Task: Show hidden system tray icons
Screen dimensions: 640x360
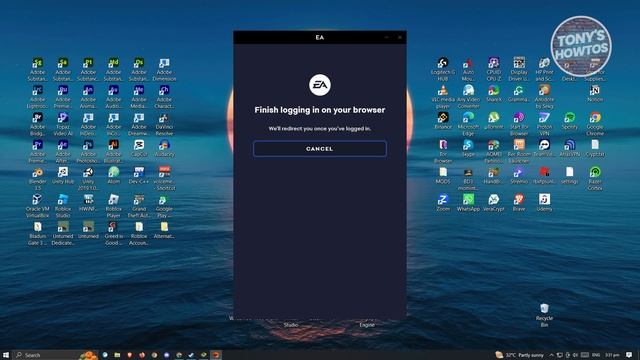Action: pyautogui.click(x=551, y=355)
